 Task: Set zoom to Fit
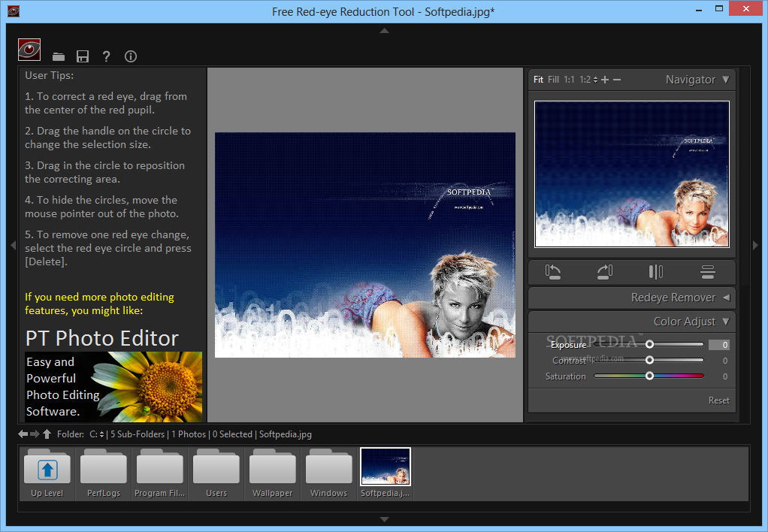(538, 80)
